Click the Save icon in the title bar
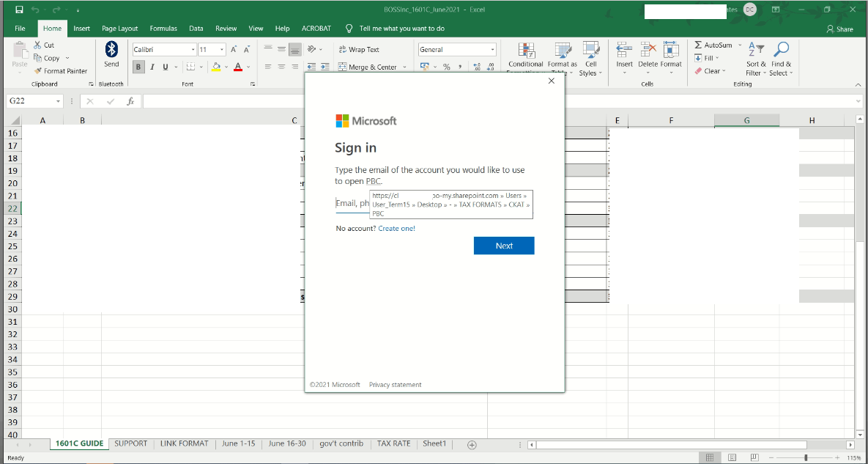Image resolution: width=868 pixels, height=464 pixels. [19, 10]
